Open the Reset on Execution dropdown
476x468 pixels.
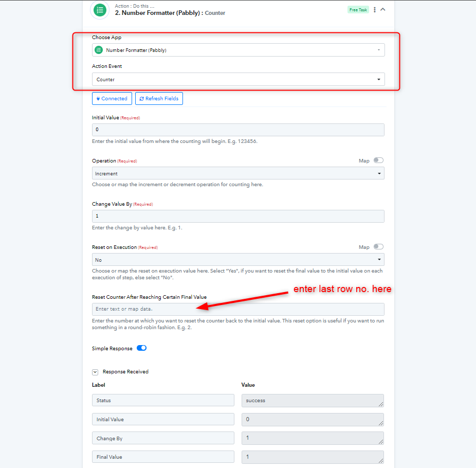[238, 260]
